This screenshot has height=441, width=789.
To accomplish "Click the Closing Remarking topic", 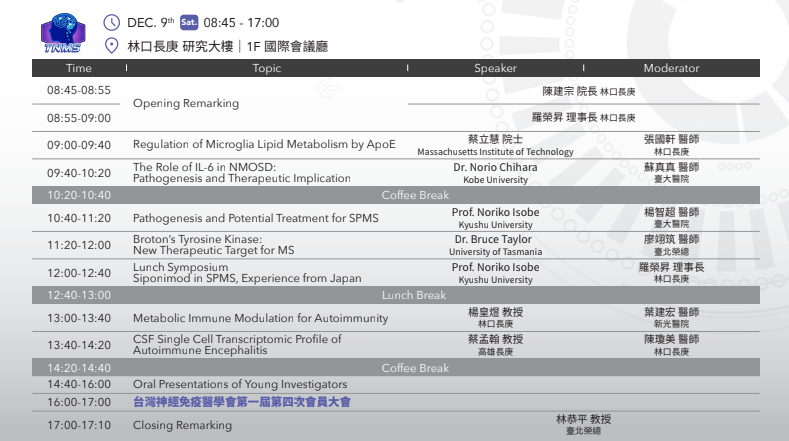I will pyautogui.click(x=182, y=425).
